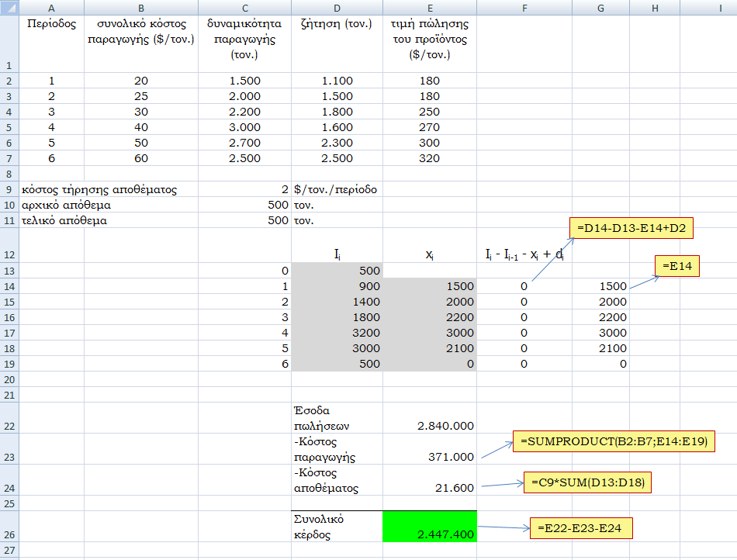
Task: Select cell E18 with value 2100
Action: 430,348
